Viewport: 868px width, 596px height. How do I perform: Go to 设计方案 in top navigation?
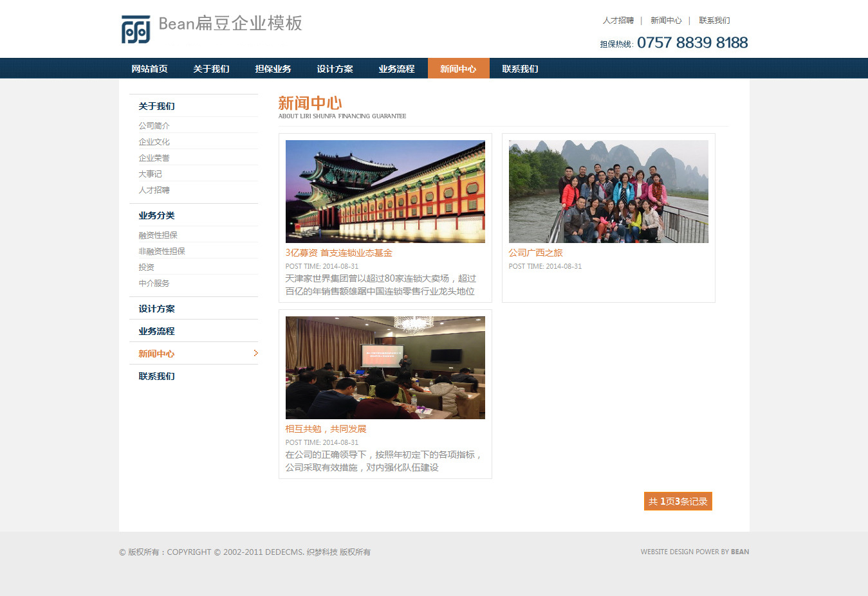[x=335, y=69]
